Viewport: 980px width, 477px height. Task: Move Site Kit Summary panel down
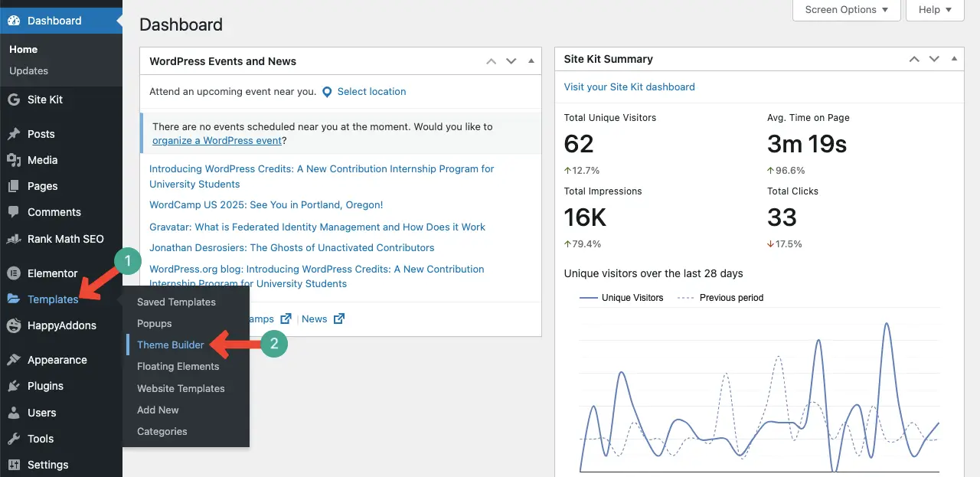coord(934,59)
